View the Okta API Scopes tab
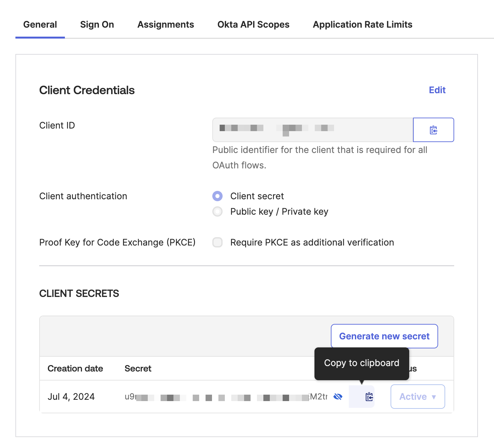 point(253,24)
